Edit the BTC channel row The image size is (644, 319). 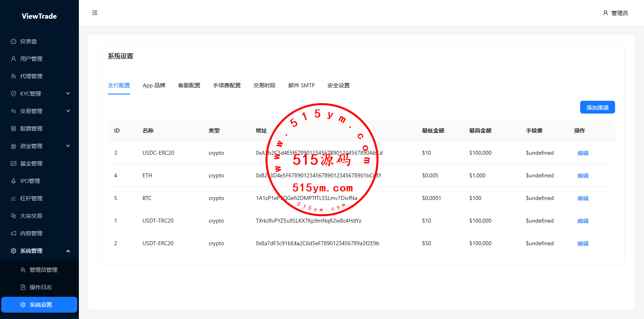click(583, 198)
